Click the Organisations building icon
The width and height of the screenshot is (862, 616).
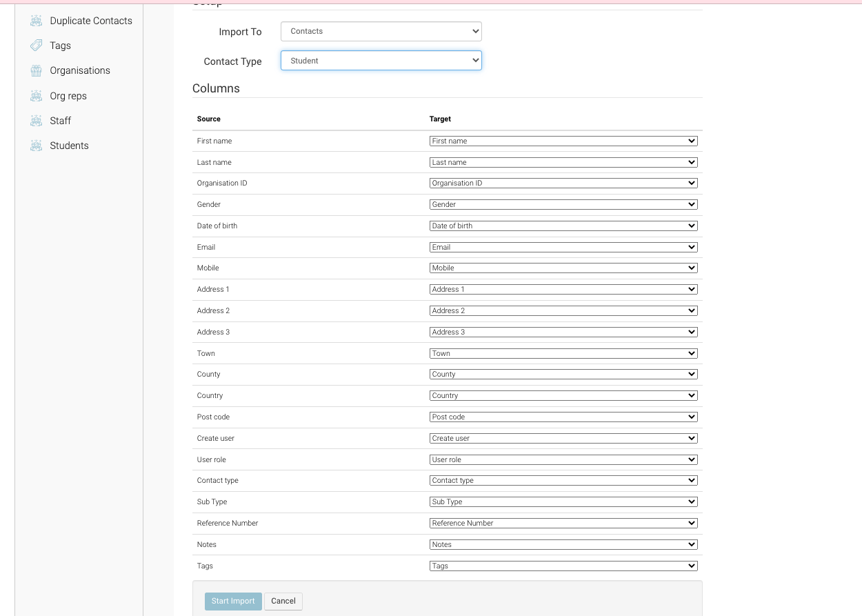pyautogui.click(x=37, y=70)
